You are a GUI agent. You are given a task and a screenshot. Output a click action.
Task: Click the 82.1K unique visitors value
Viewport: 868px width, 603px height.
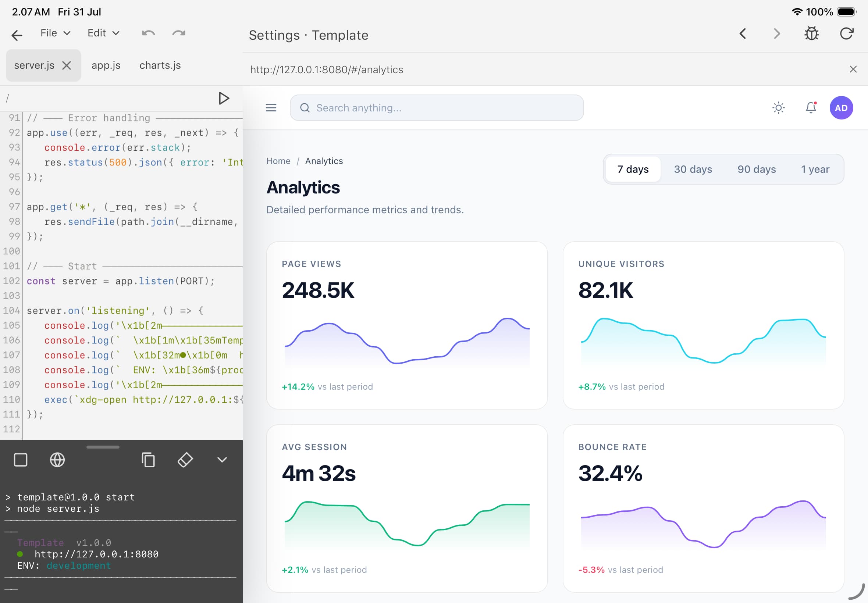click(605, 290)
